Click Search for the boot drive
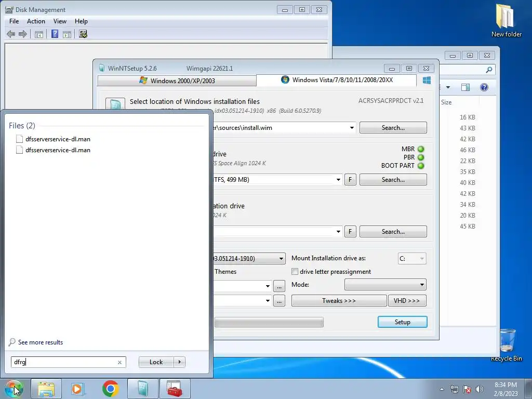This screenshot has width=532, height=399. click(x=393, y=180)
